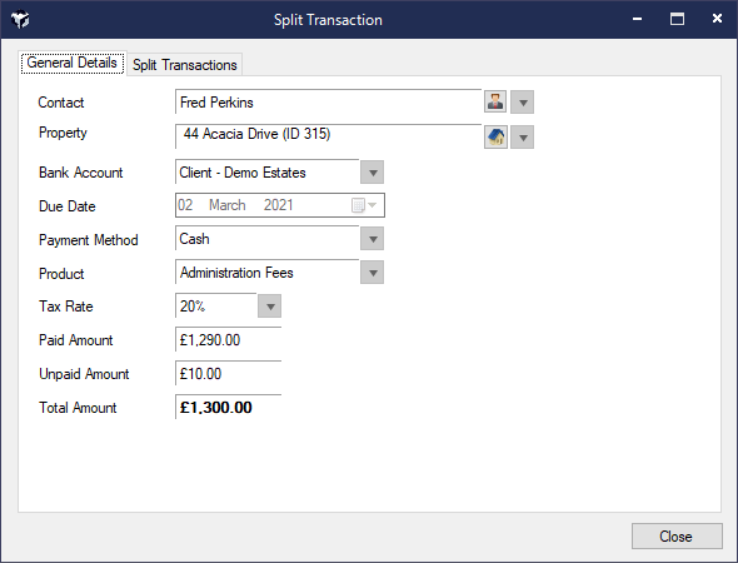
Task: Click the Property address text field
Action: pyautogui.click(x=328, y=134)
